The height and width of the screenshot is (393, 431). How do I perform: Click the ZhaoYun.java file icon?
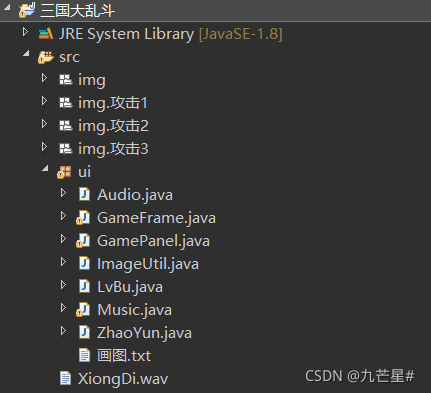click(84, 332)
